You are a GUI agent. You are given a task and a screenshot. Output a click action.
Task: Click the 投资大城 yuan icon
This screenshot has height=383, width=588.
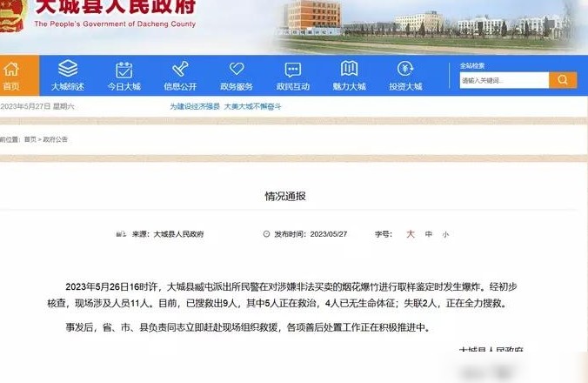pos(405,69)
